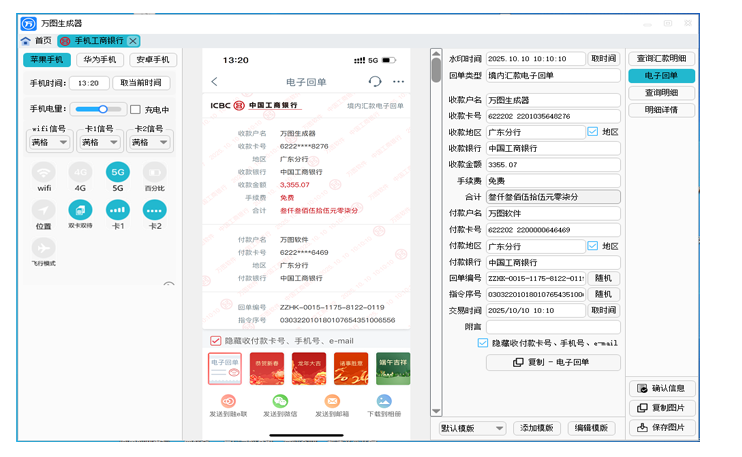Toggle the 卡1 signal icon
Viewport: 742px width, 457px height.
(118, 210)
